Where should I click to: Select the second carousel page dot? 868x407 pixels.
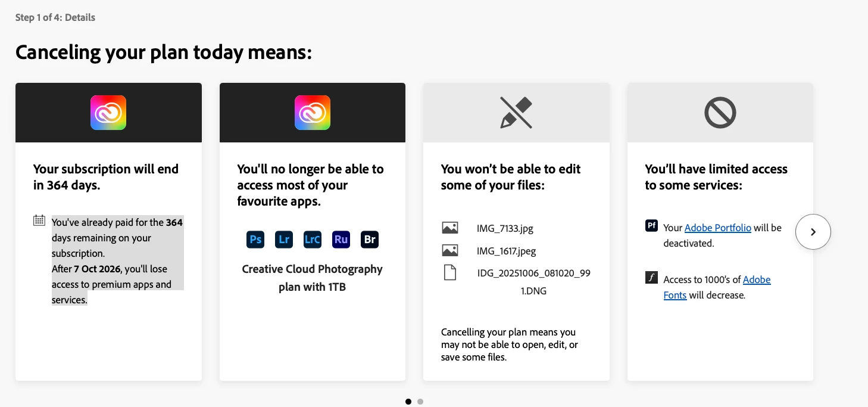coord(420,402)
